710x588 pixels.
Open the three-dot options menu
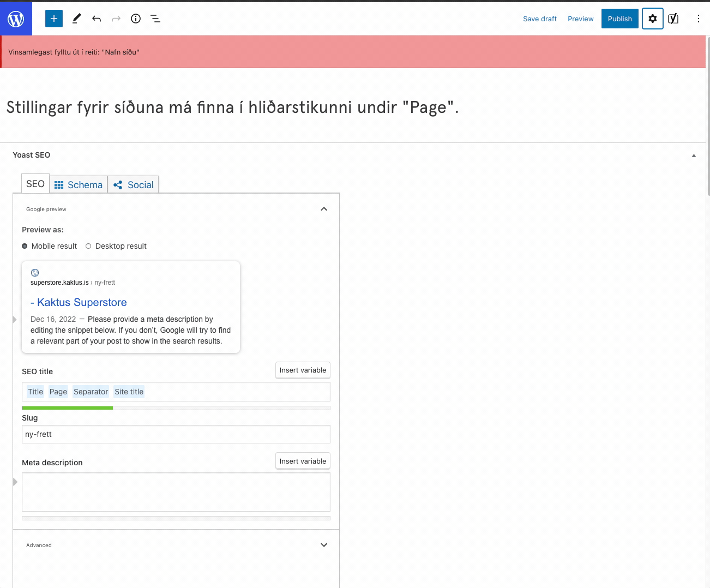click(x=698, y=19)
